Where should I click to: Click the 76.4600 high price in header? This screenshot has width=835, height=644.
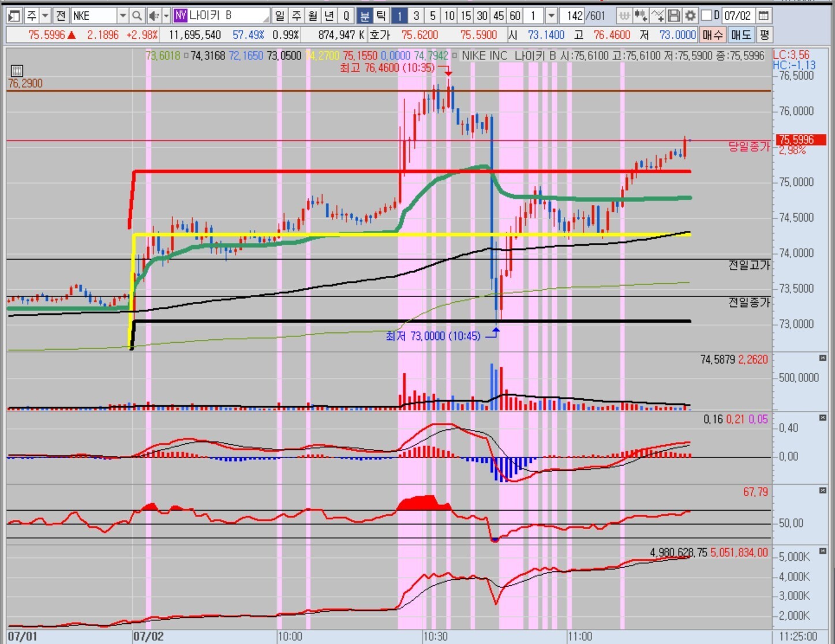tap(612, 35)
